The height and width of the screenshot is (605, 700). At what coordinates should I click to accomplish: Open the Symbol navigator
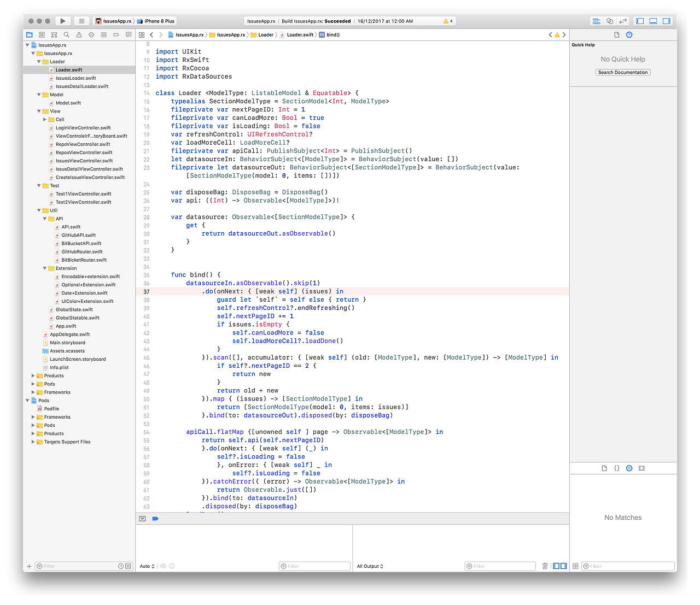click(54, 34)
